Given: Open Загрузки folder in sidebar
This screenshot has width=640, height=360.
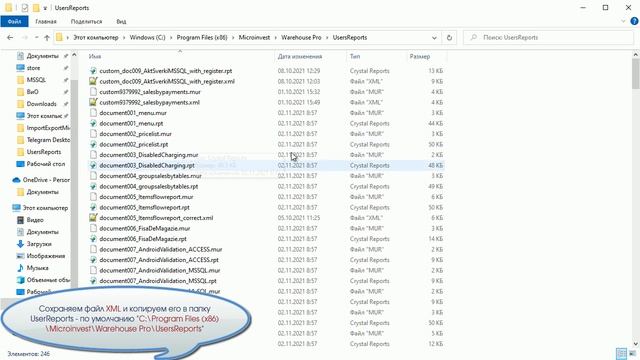Looking at the screenshot, I should 39,244.
